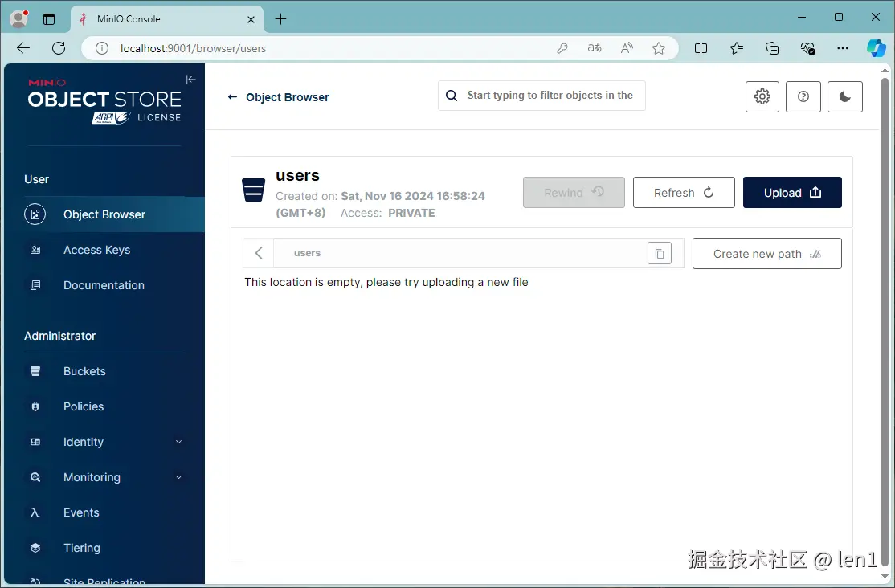The image size is (895, 588).
Task: Click the page vertical scrollbar
Action: coord(885,323)
